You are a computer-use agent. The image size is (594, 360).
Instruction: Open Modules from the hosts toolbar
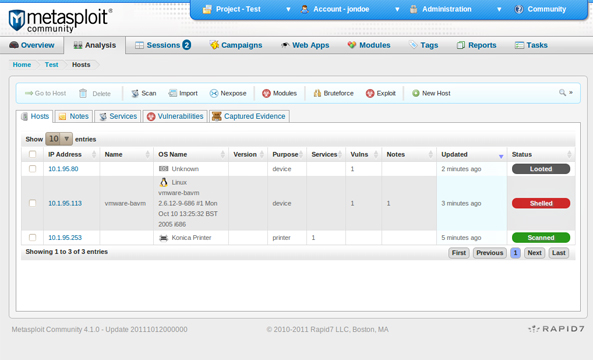[x=279, y=93]
